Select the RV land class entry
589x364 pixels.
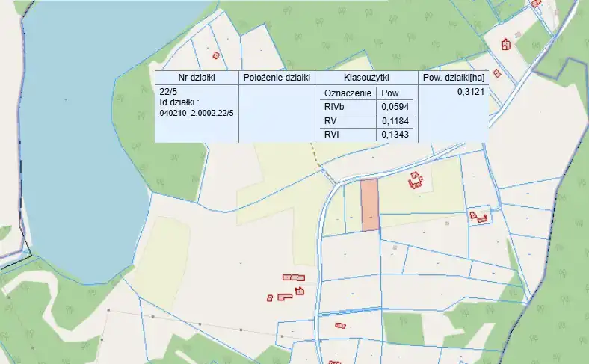pyautogui.click(x=330, y=120)
